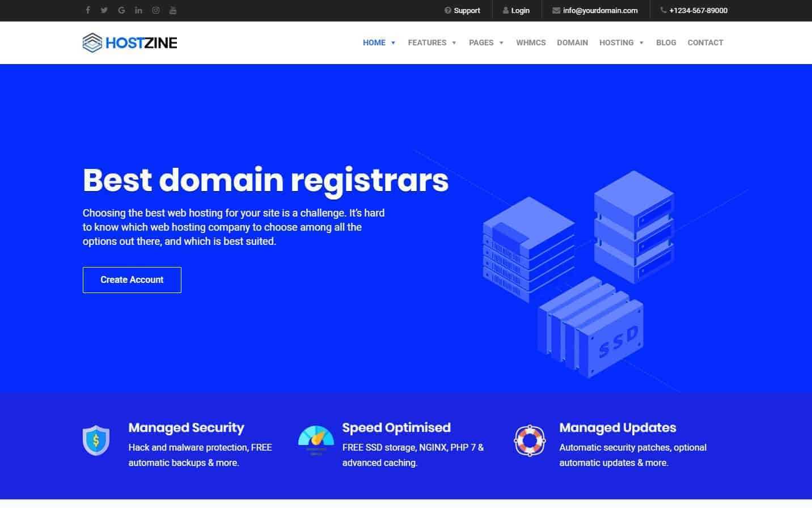Open the Facebook social icon
The height and width of the screenshot is (513, 812).
click(x=88, y=10)
